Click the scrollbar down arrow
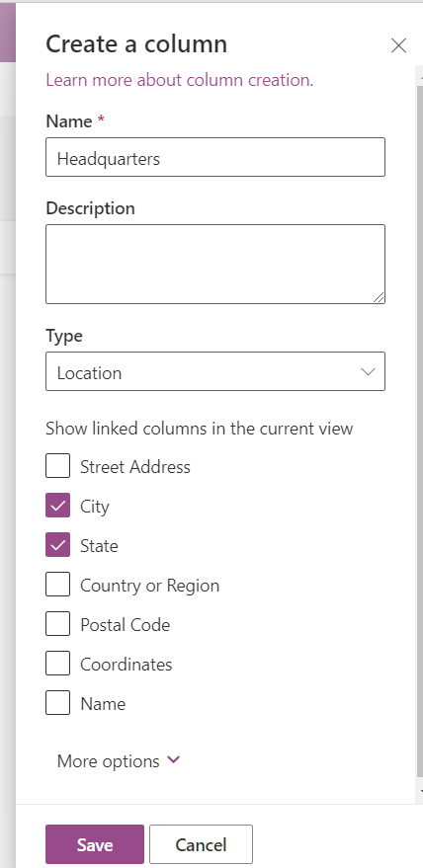The width and height of the screenshot is (423, 868). click(419, 792)
